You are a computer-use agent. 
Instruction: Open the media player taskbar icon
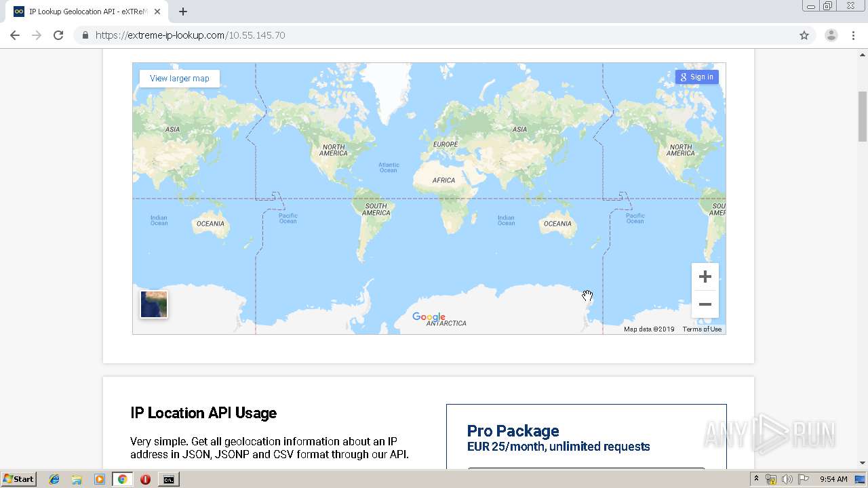coord(100,479)
